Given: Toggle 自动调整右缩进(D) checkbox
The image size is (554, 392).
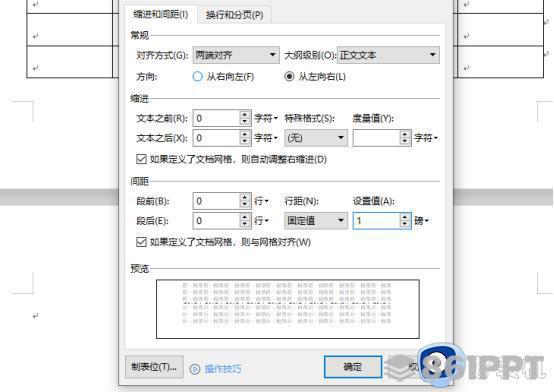Looking at the screenshot, I should pyautogui.click(x=142, y=159).
